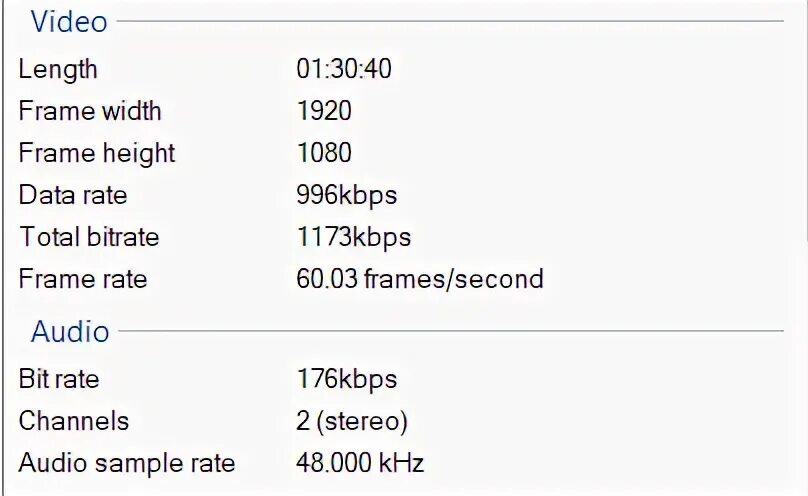Image resolution: width=808 pixels, height=496 pixels.
Task: Select the Frame height label
Action: point(96,153)
